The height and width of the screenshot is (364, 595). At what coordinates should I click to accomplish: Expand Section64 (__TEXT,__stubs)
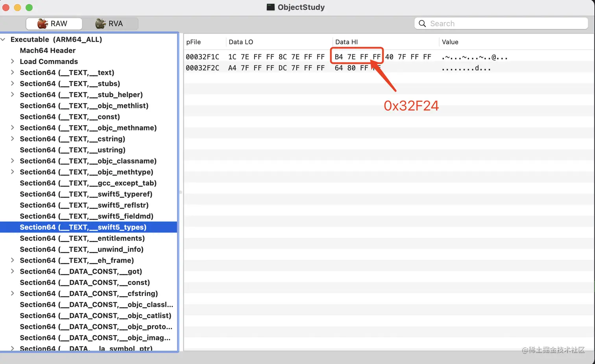point(12,83)
